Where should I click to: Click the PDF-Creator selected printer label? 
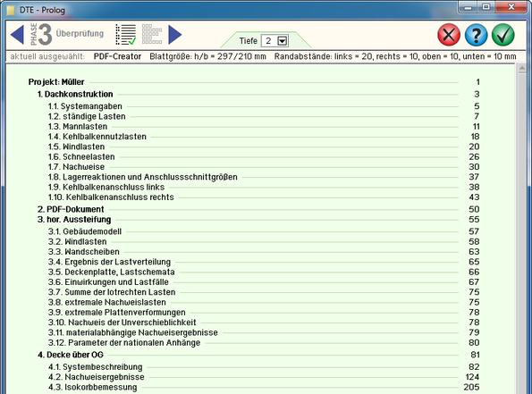tap(117, 56)
